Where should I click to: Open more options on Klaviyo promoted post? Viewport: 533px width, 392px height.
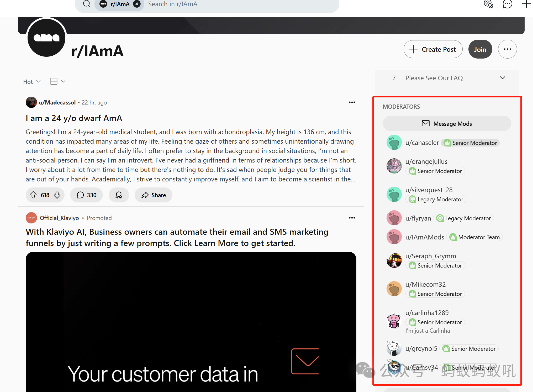point(352,218)
